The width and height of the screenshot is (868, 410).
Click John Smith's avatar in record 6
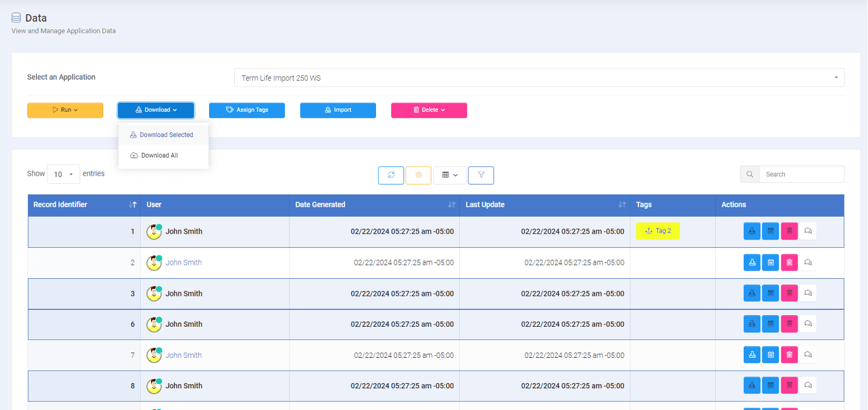click(x=154, y=324)
